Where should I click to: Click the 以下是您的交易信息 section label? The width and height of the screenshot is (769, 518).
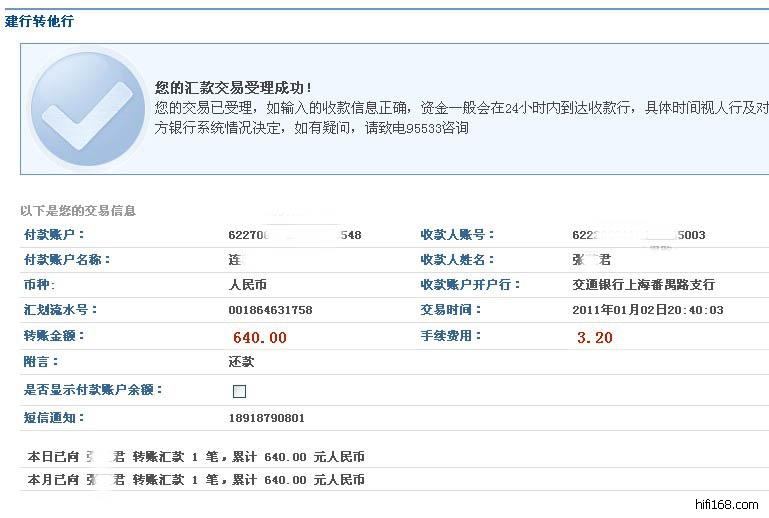click(78, 211)
